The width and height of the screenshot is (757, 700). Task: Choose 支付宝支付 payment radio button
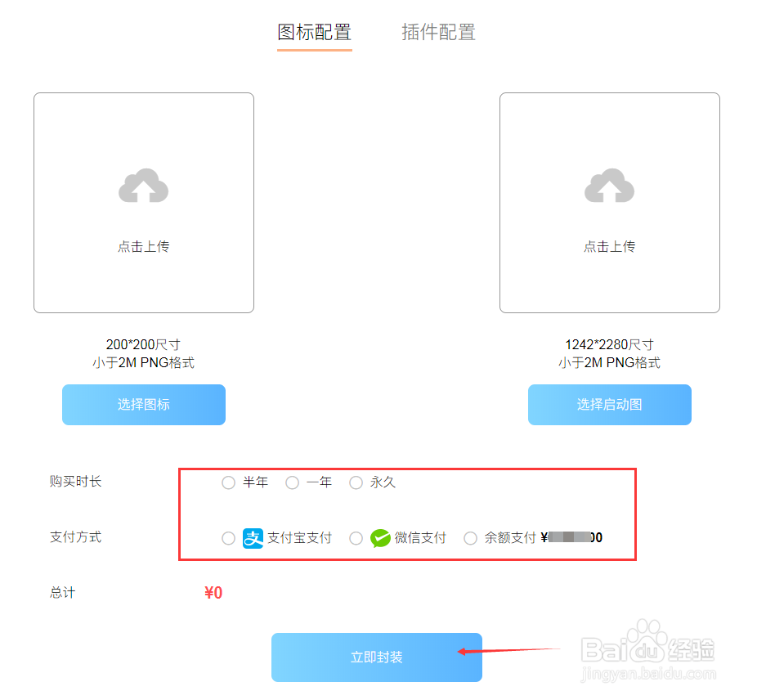pyautogui.click(x=228, y=538)
